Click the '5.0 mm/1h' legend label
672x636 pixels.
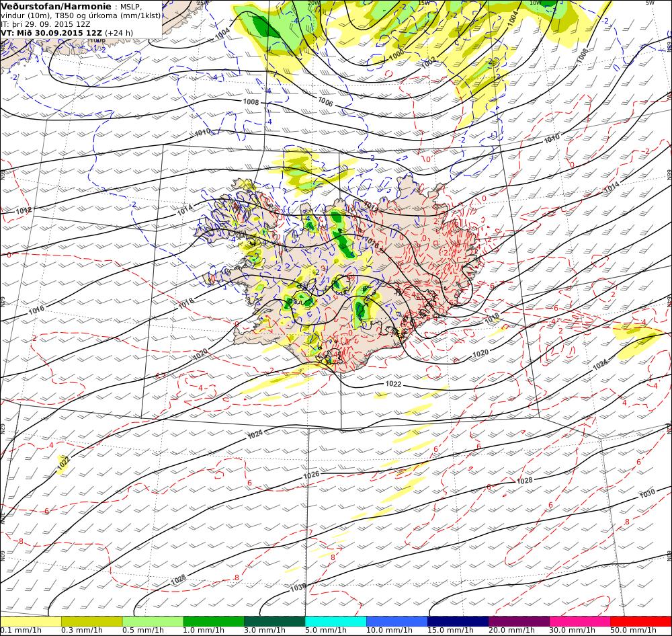[x=326, y=631]
